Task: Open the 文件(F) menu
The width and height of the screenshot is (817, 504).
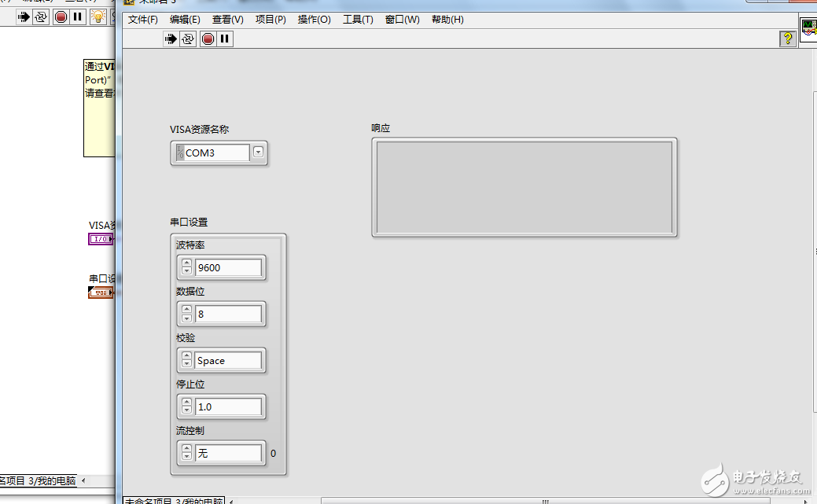Action: [143, 20]
